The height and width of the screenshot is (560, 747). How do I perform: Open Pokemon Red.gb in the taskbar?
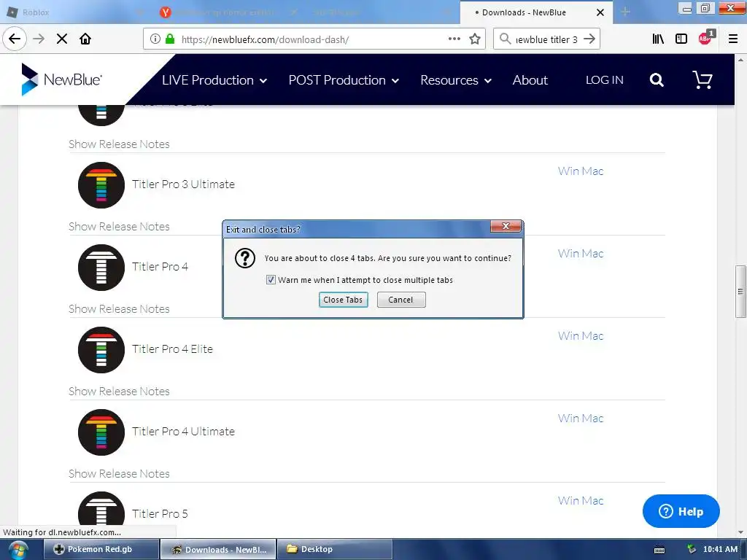pos(101,550)
